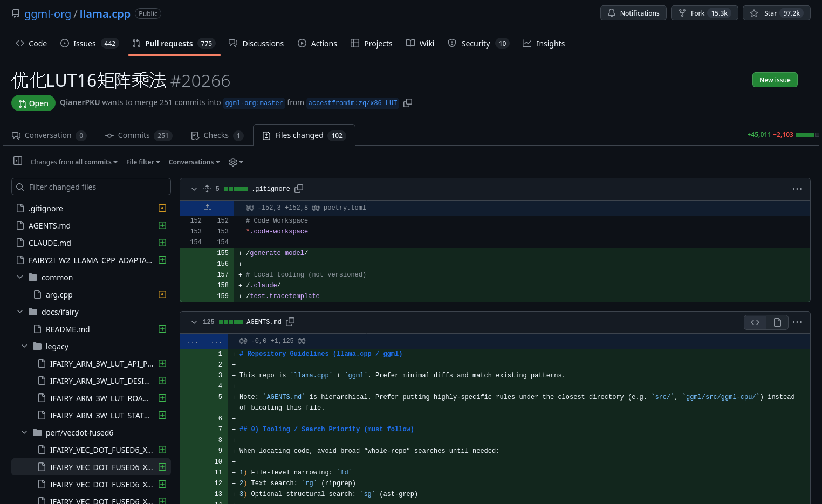Expand all lines in .gitignore diff
Viewport: 822px width, 504px height.
click(x=207, y=189)
